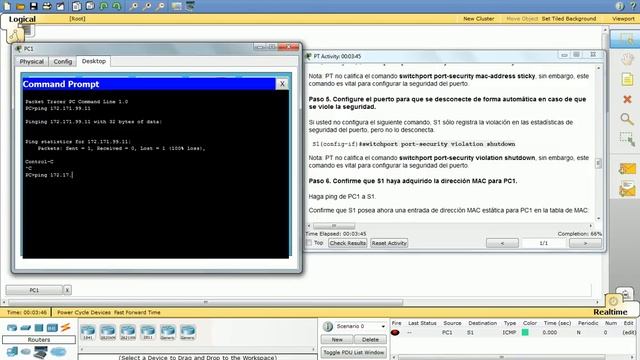Click the Zoom In magnifier icon
The height and width of the screenshot is (360, 640).
133,6
